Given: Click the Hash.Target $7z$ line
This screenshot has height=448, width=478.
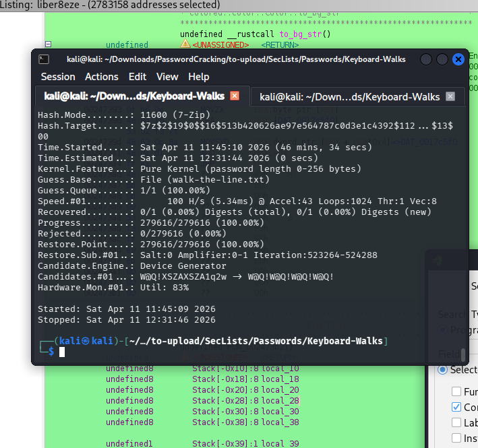Looking at the screenshot, I should [x=245, y=126].
